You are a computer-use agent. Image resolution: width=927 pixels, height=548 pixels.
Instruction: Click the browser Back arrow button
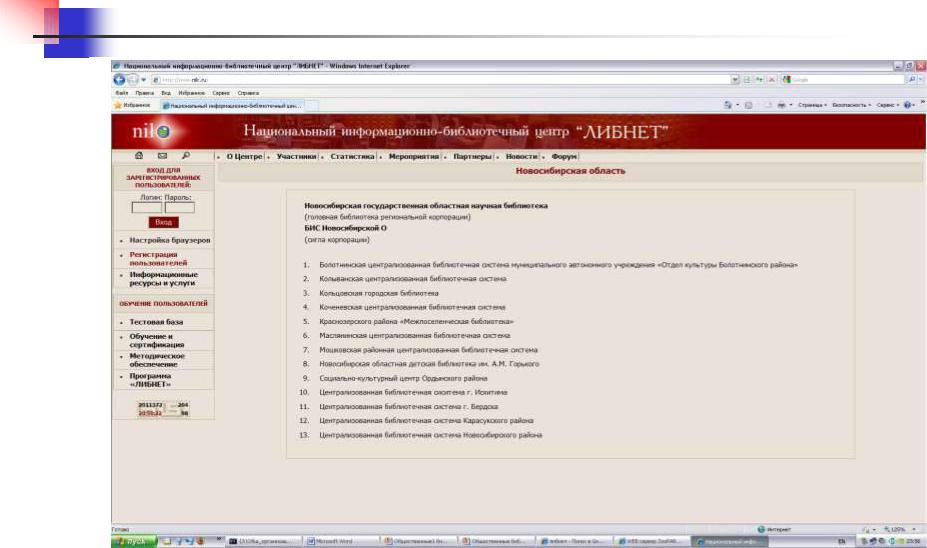click(119, 79)
